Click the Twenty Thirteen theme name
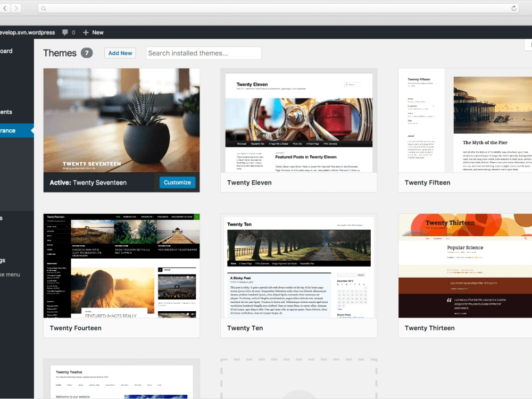This screenshot has height=399, width=532. pos(429,328)
